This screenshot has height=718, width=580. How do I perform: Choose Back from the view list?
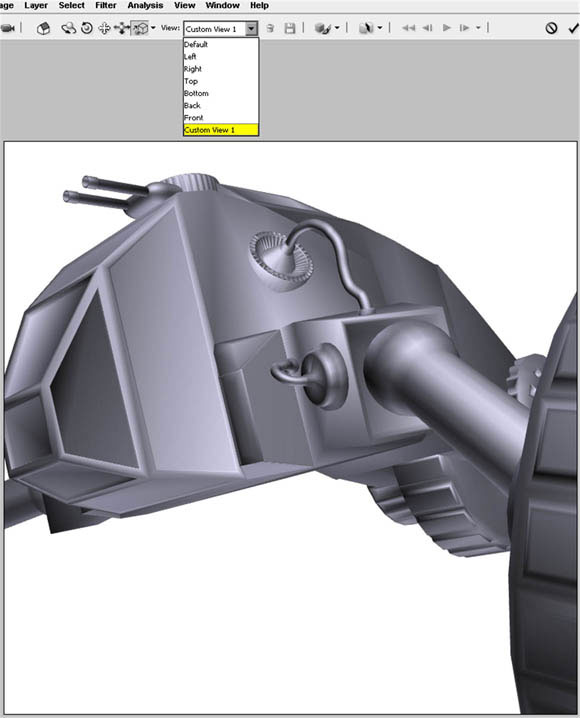tap(221, 105)
